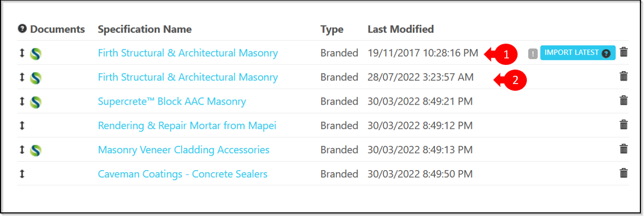Open Supercrete™ Block AAC Masonry link

pyautogui.click(x=172, y=101)
